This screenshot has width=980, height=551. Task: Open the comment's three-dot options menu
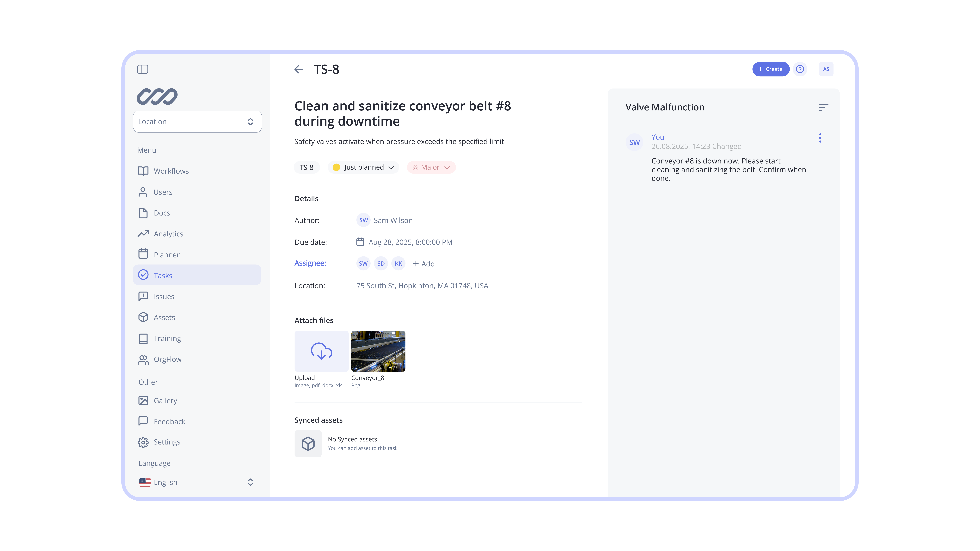[x=820, y=138]
